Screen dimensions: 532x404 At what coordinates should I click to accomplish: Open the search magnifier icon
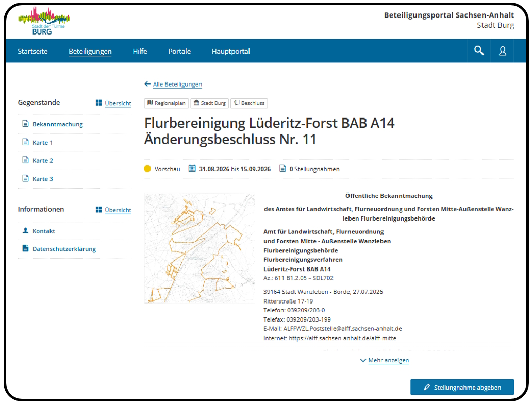[479, 51]
